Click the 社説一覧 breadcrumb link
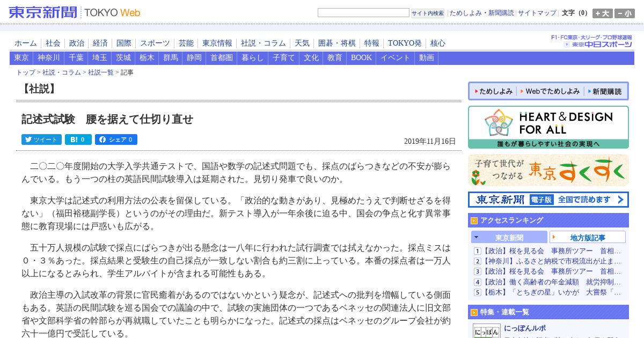The height and width of the screenshot is (338, 644). (x=101, y=72)
